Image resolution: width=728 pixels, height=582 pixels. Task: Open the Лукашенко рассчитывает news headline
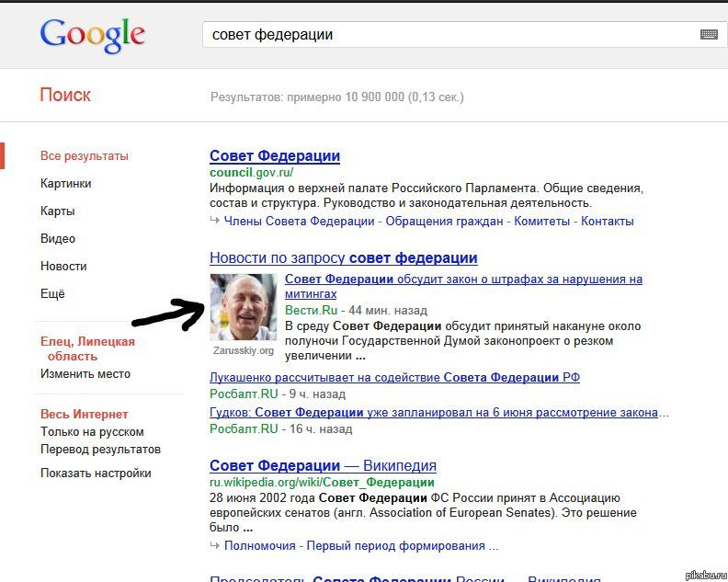click(x=394, y=377)
